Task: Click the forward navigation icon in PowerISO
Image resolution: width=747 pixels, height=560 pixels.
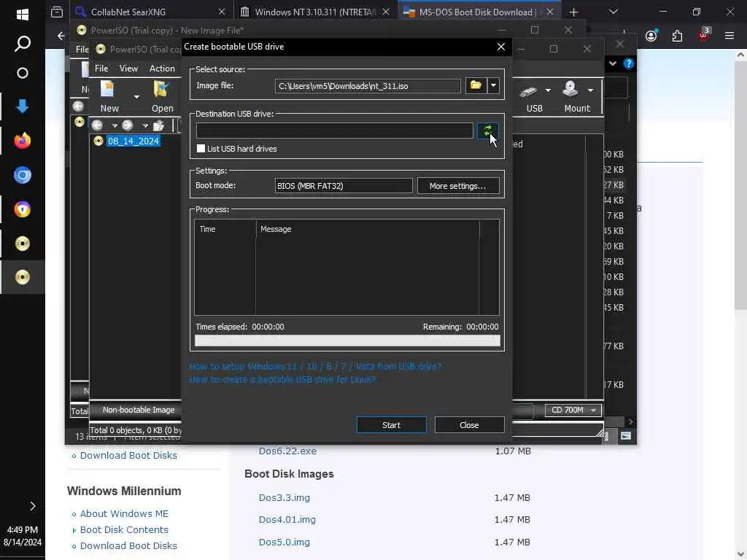Action: click(x=127, y=125)
